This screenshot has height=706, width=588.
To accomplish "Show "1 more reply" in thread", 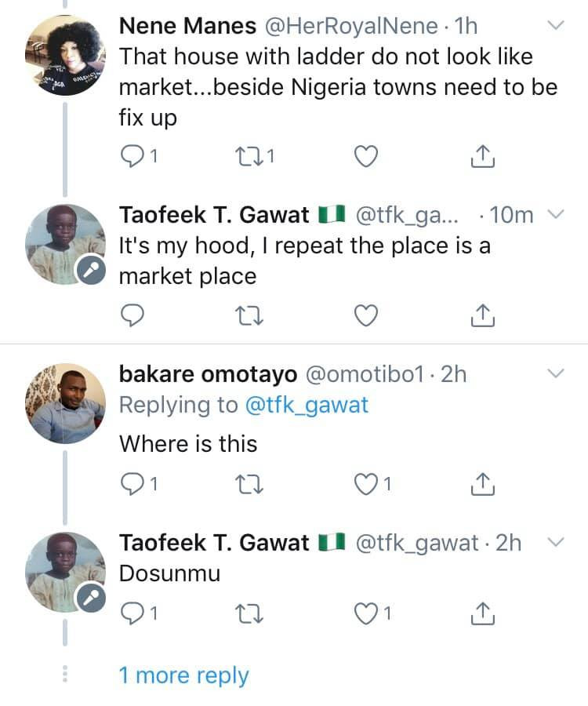I will pos(183,675).
